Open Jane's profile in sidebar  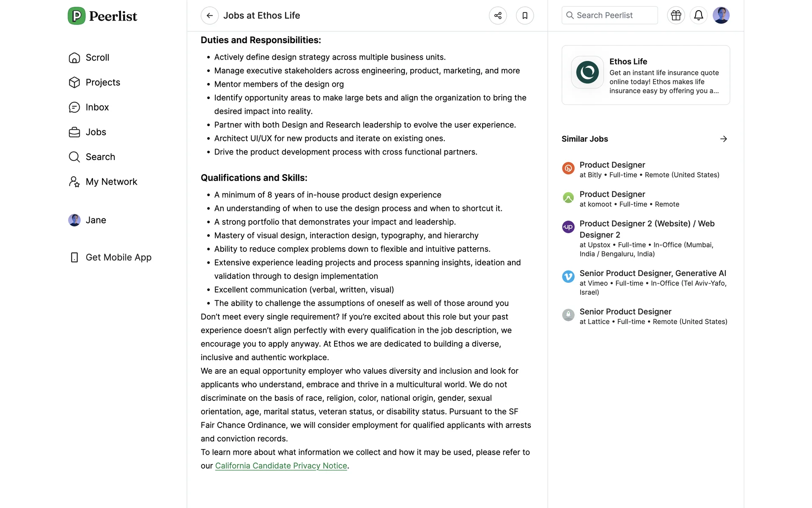[96, 220]
